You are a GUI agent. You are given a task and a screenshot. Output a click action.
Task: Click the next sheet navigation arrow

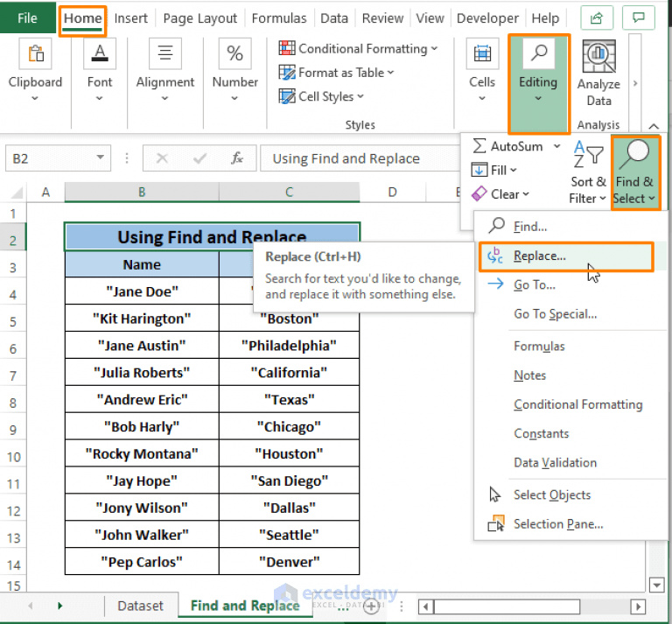(60, 606)
